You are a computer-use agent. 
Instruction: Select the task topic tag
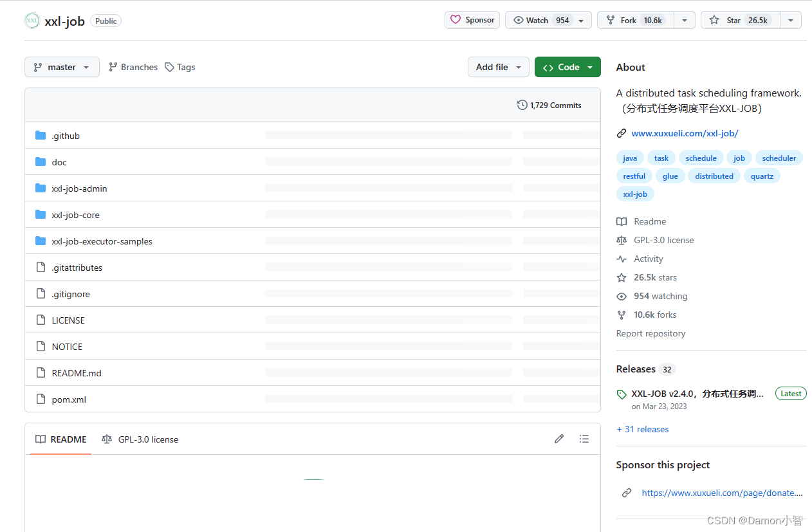[661, 158]
